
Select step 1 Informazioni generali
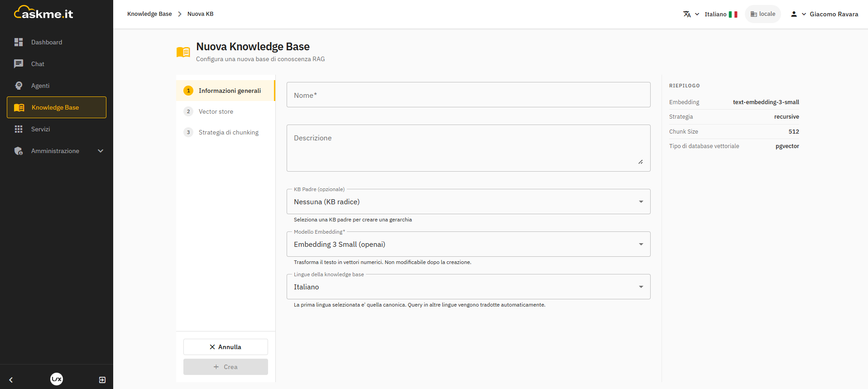pos(225,91)
